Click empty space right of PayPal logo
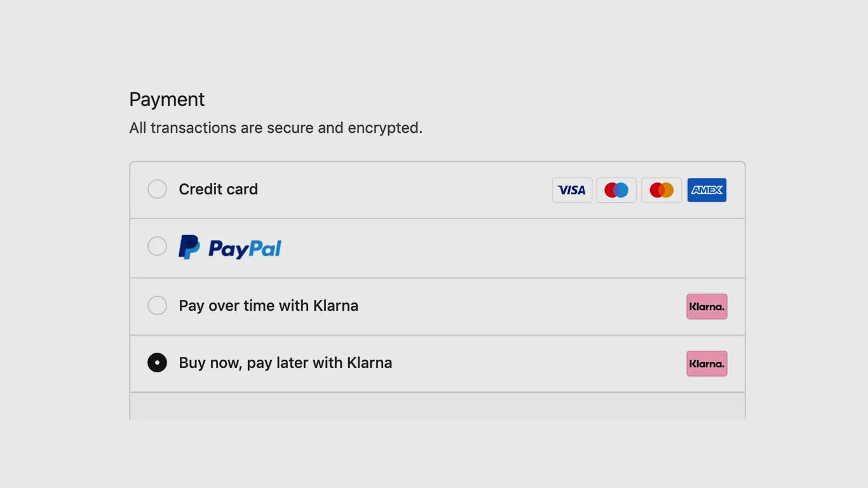This screenshot has height=488, width=868. click(x=508, y=248)
